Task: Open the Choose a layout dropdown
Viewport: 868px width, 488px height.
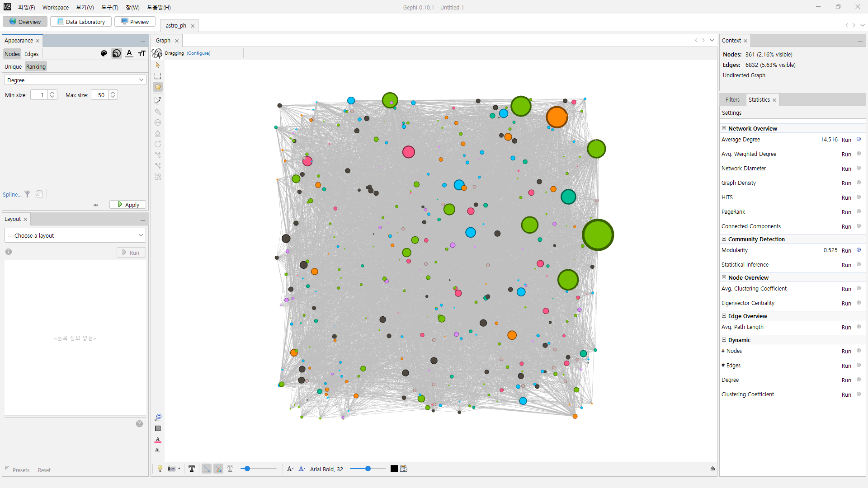Action: pyautogui.click(x=75, y=235)
